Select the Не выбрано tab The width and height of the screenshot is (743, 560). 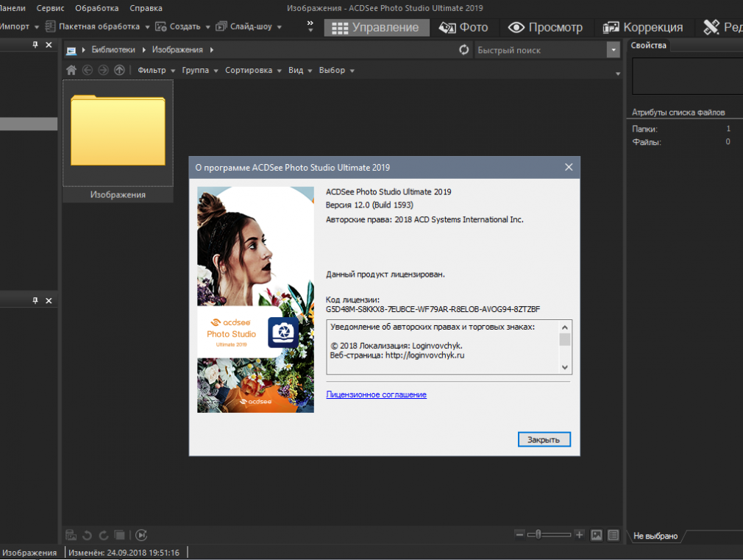(x=655, y=536)
